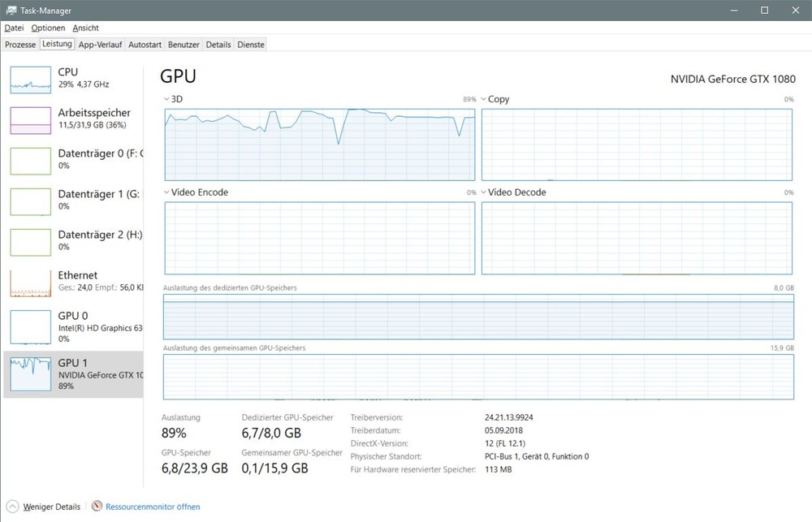Select GPU 1 NVIDIA GeForce entry
This screenshot has height=522, width=812.
[x=30, y=372]
